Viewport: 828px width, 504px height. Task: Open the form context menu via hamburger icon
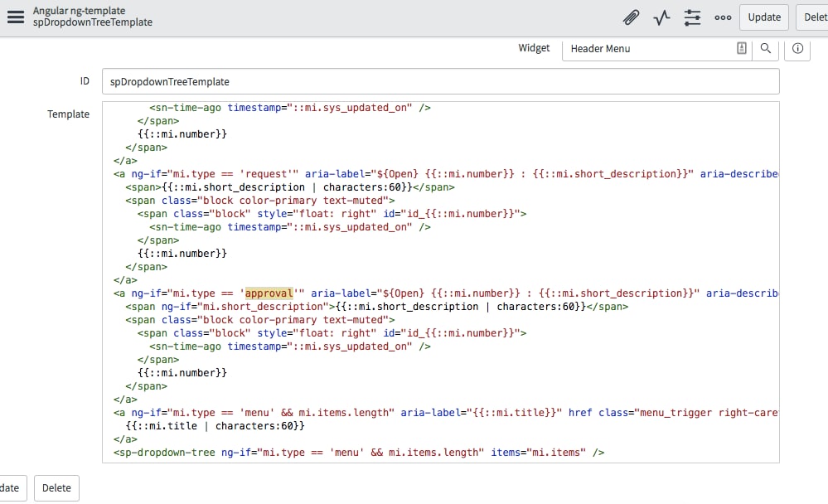point(15,17)
